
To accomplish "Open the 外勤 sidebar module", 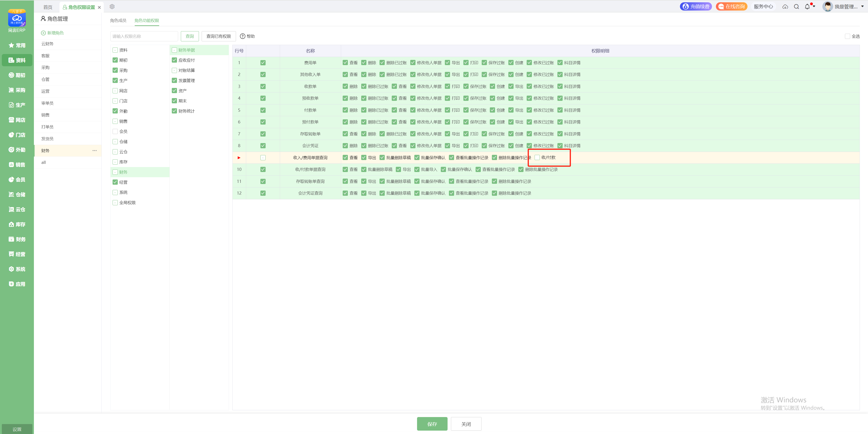I will [17, 150].
